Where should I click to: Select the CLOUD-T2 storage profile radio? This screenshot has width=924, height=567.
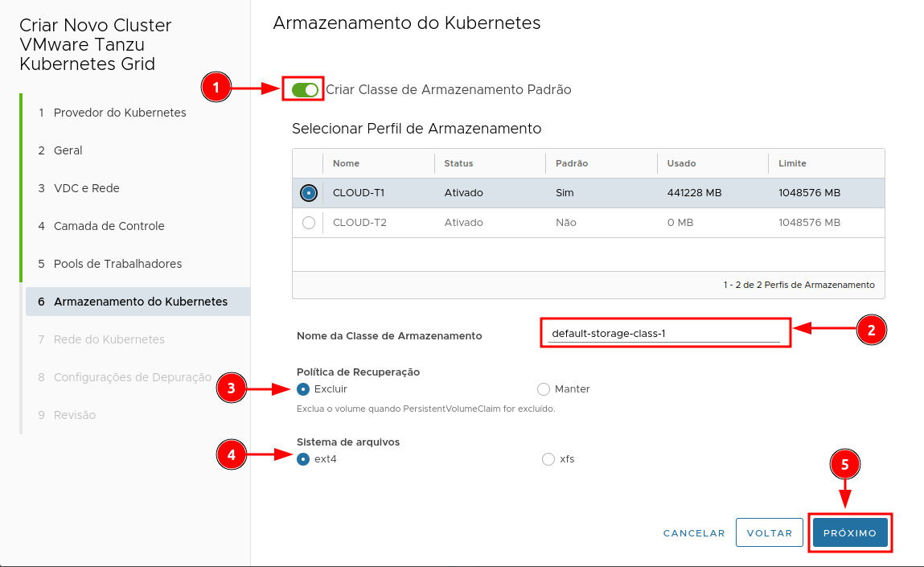(x=308, y=223)
